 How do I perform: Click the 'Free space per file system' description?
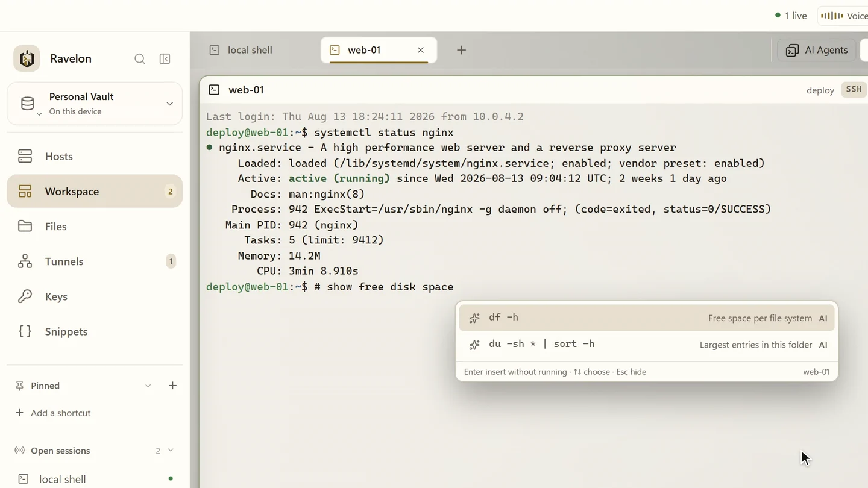coord(760,318)
